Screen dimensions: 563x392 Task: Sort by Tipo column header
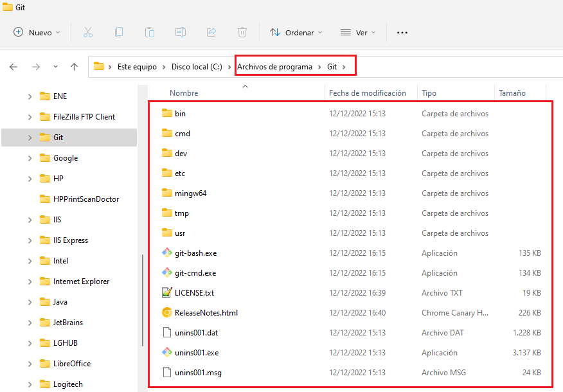pos(429,93)
